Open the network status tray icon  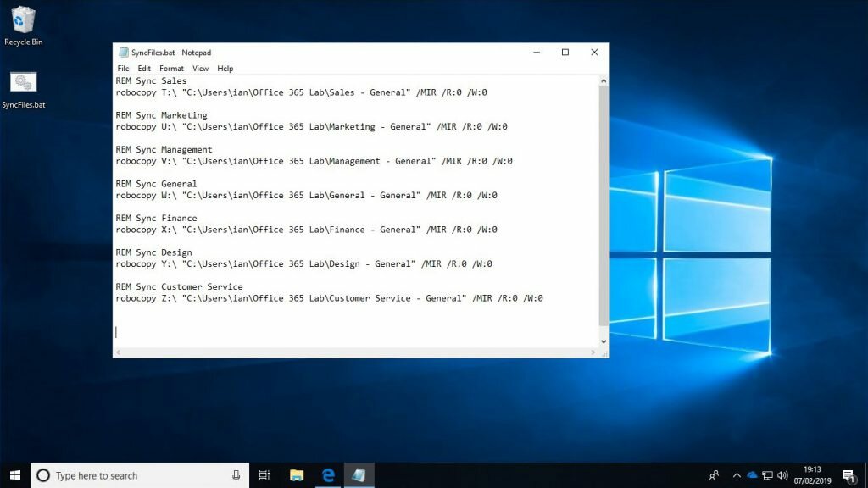767,475
